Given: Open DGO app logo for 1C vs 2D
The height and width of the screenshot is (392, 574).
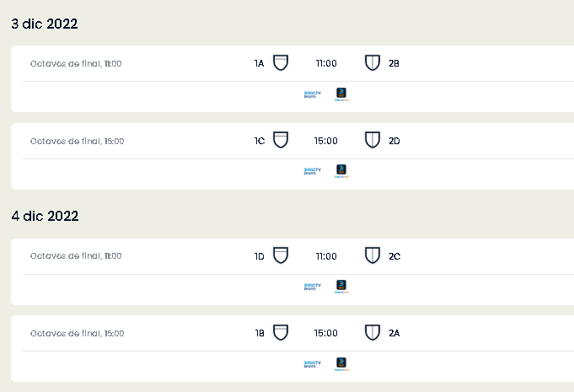Looking at the screenshot, I should point(341,171).
